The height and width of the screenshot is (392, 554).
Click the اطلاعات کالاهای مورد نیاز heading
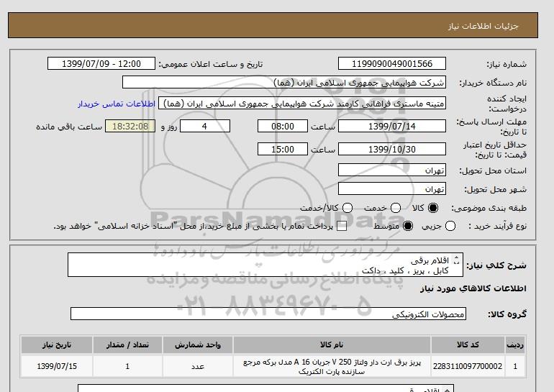pyautogui.click(x=473, y=288)
